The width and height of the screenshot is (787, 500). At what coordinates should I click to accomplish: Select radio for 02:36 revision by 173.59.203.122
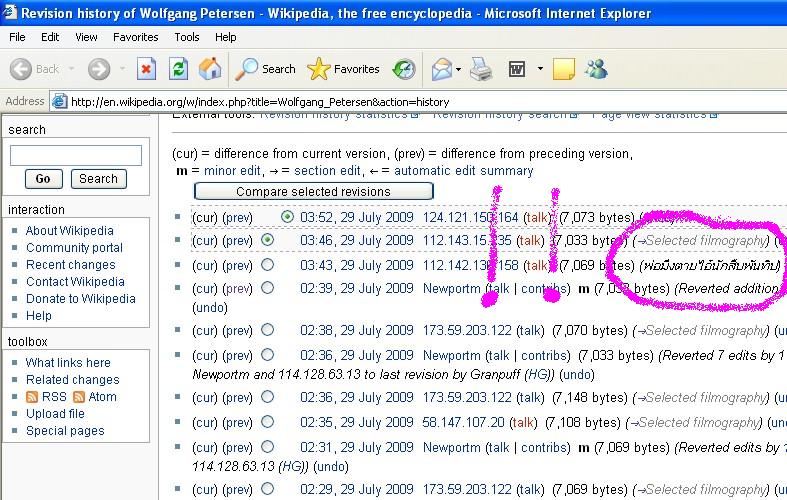pos(268,397)
